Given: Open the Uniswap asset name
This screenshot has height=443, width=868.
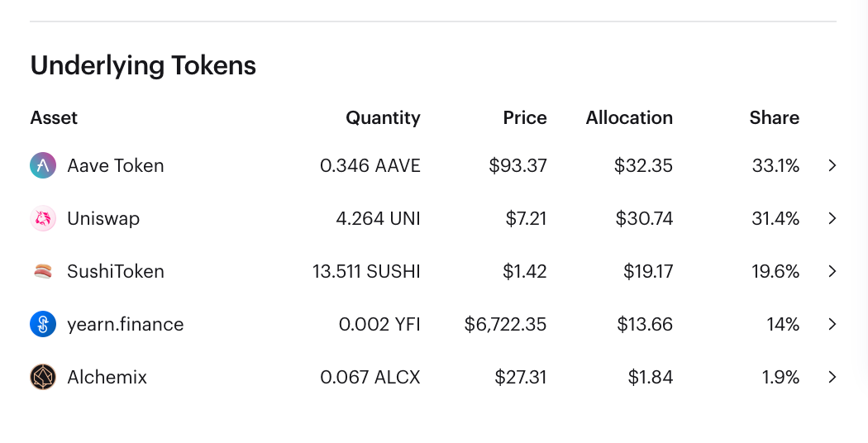Looking at the screenshot, I should [x=103, y=219].
